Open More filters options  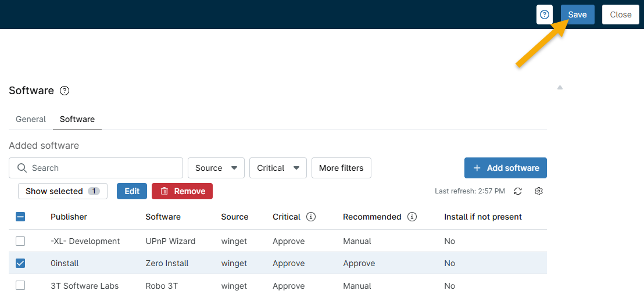[x=341, y=168]
